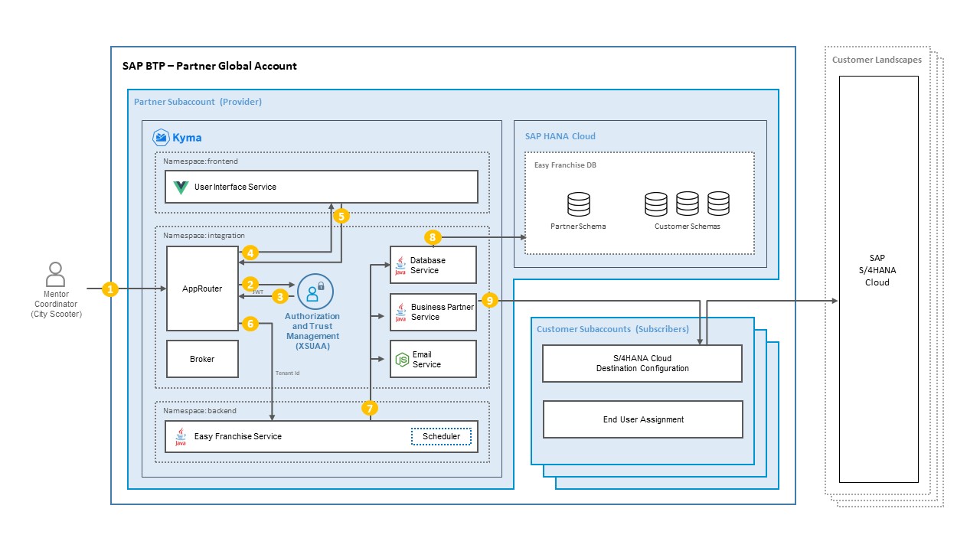This screenshot has width=980, height=551.
Task: Click the Partner Subaccount (Provider) heading
Action: point(198,102)
